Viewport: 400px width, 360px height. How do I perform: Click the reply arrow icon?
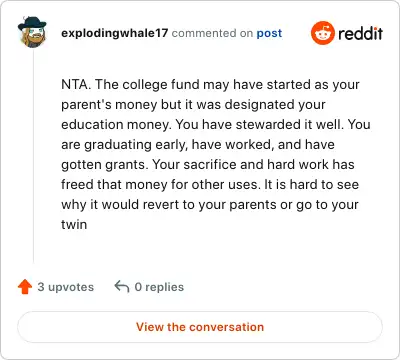(x=122, y=286)
